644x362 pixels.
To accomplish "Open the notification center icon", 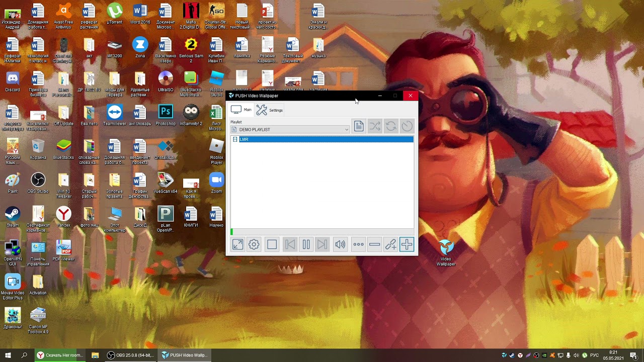I will point(633,355).
